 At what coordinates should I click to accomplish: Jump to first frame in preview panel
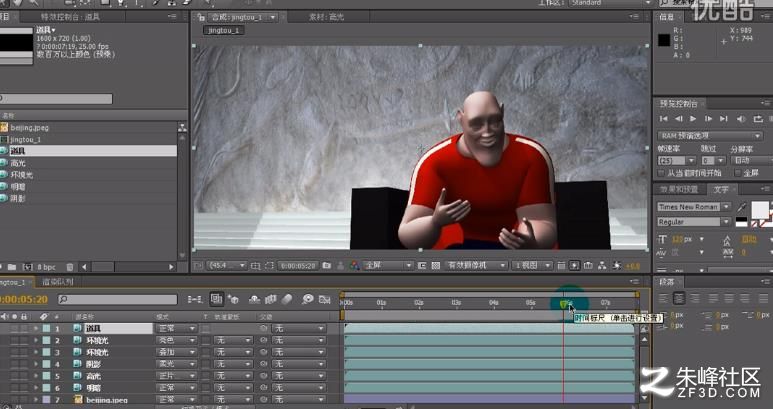point(664,119)
